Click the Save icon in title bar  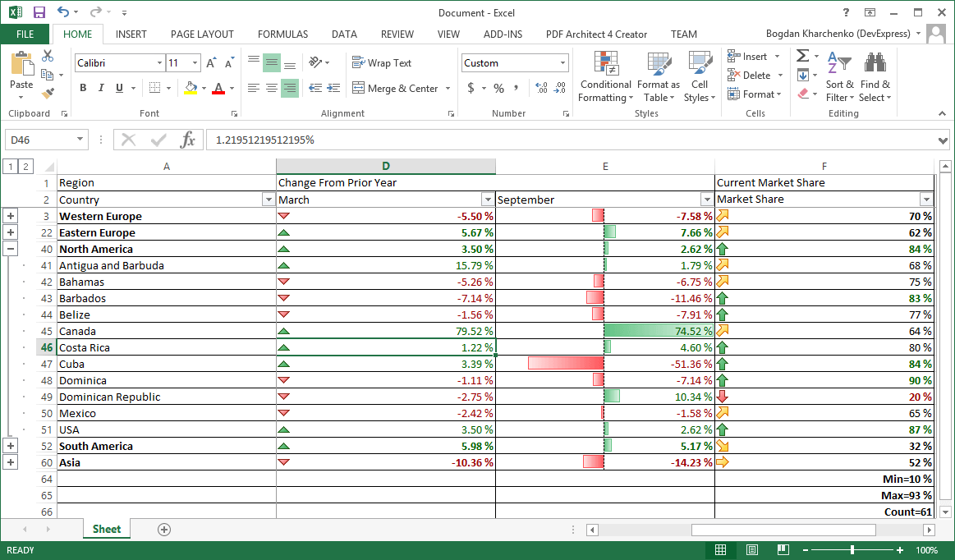(39, 12)
